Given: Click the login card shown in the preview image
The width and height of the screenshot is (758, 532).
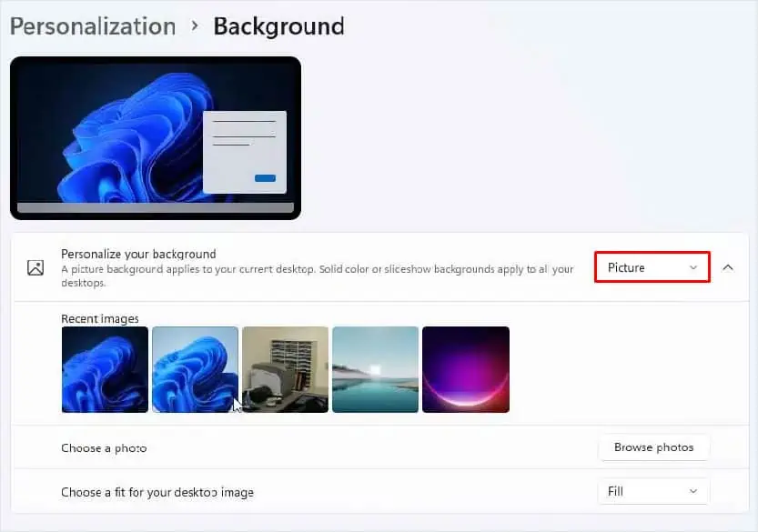Looking at the screenshot, I should pyautogui.click(x=246, y=147).
